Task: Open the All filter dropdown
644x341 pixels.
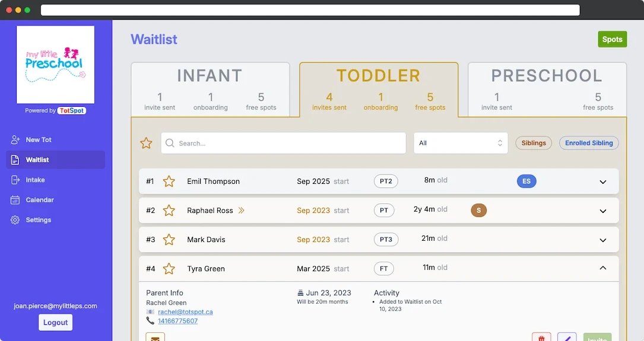Action: coord(461,143)
